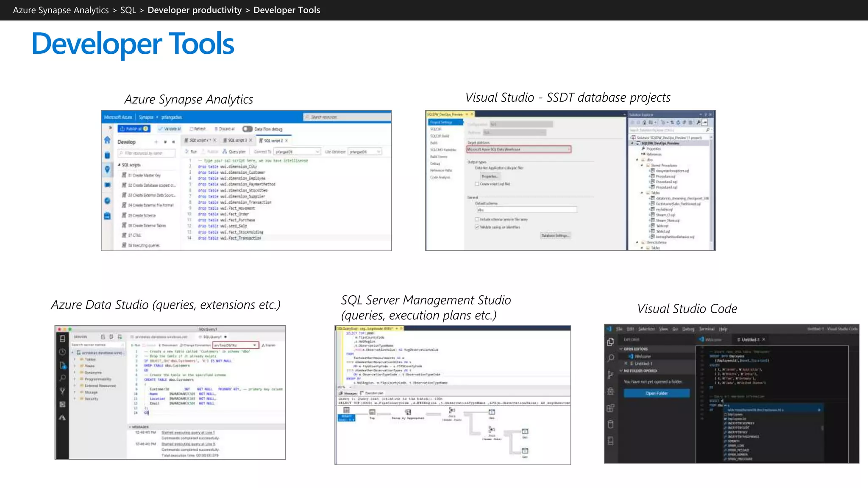The width and height of the screenshot is (868, 488).
Task: Open the Terminal menu in VS Code
Action: tap(707, 329)
